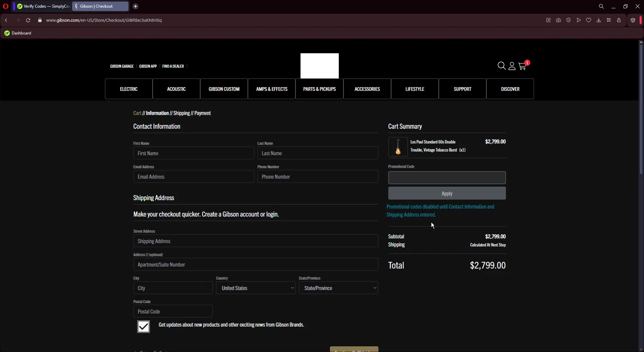The image size is (644, 352).
Task: Open the browser profile account icon
Action: coord(619,20)
